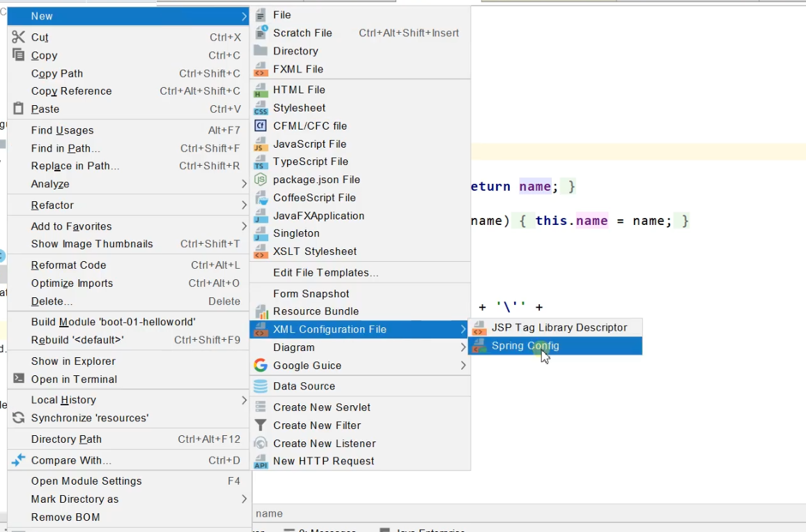
Task: Click the package.json File icon
Action: pos(261,180)
